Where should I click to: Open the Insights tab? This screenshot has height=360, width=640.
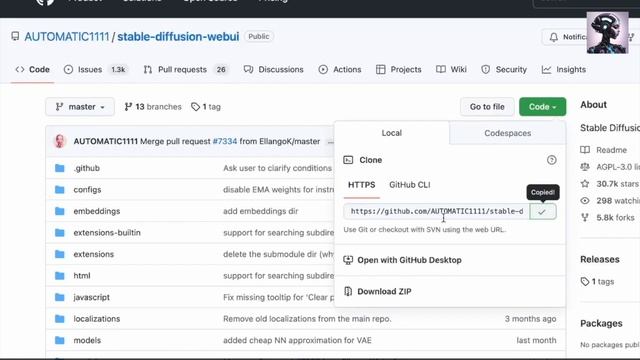[564, 69]
